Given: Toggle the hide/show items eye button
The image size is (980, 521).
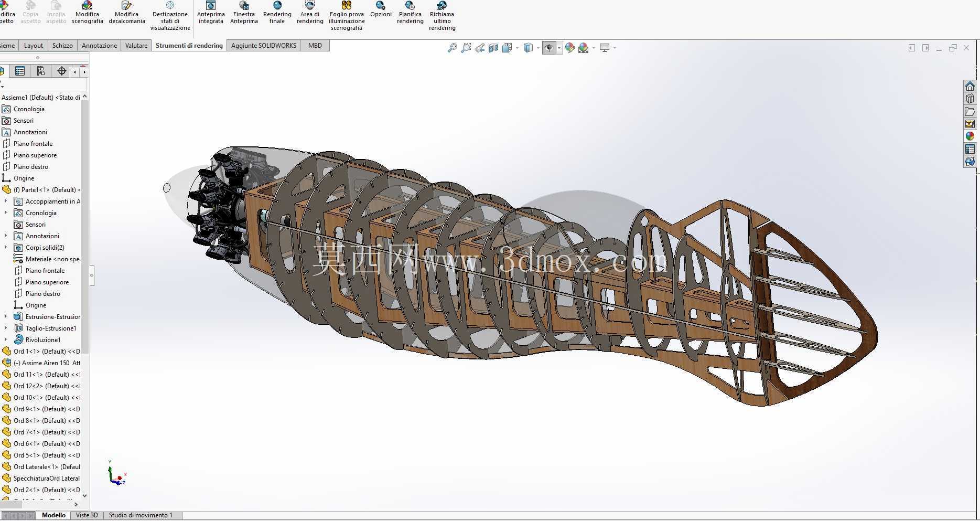Looking at the screenshot, I should [x=548, y=48].
